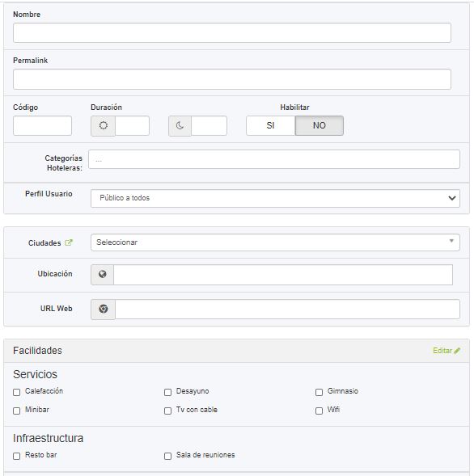The image size is (474, 476).
Task: Open the Ciudades Seleccionar dropdown
Action: pos(275,242)
